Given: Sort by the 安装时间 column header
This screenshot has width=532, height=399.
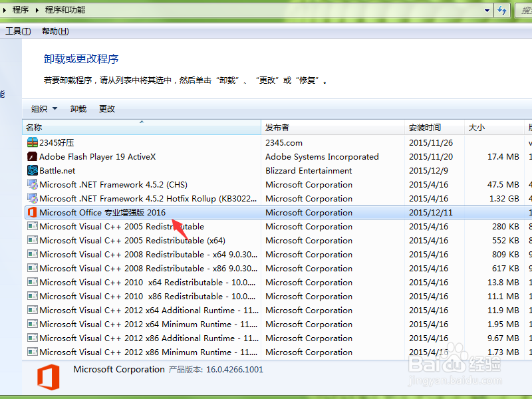Looking at the screenshot, I should (435, 127).
